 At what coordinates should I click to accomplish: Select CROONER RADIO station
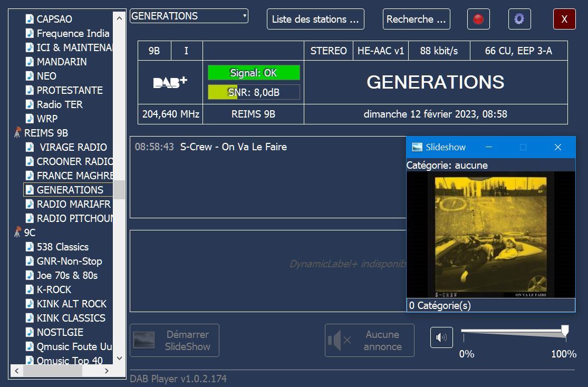pyautogui.click(x=75, y=161)
